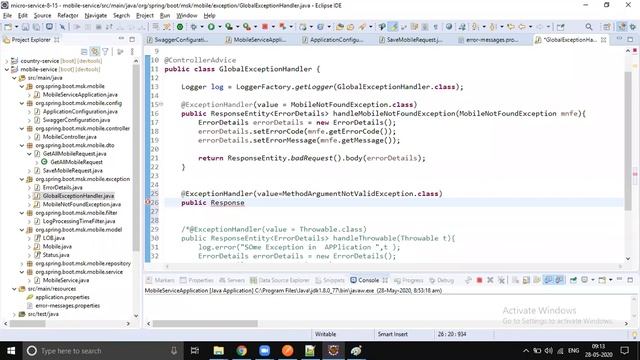Click the green Boot Dashboard relaunch icon

pyautogui.click(x=180, y=27)
